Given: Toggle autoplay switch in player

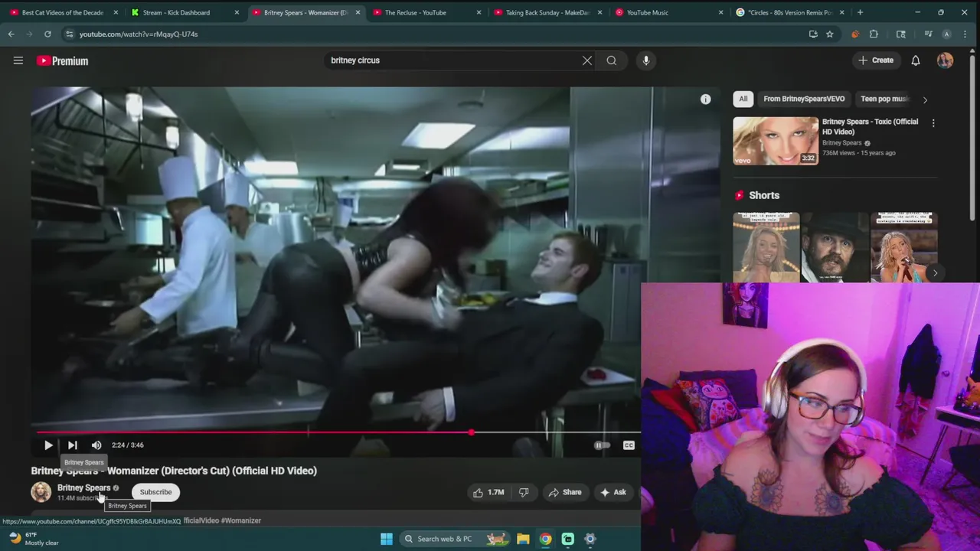Looking at the screenshot, I should [603, 445].
